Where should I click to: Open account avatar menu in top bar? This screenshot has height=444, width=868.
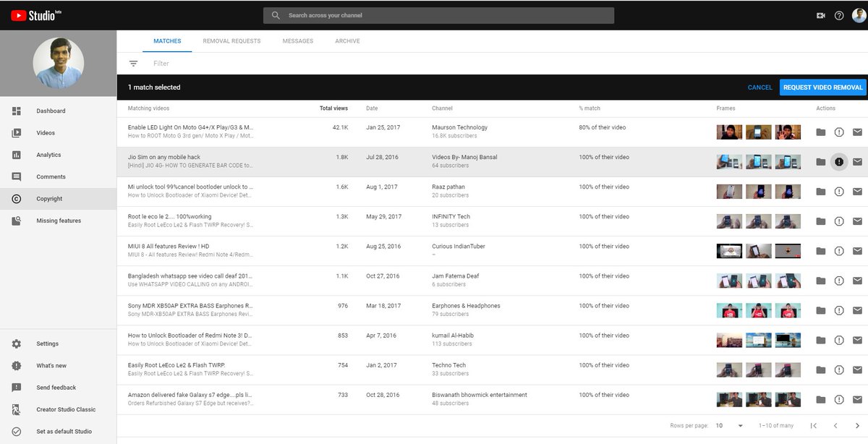(859, 15)
